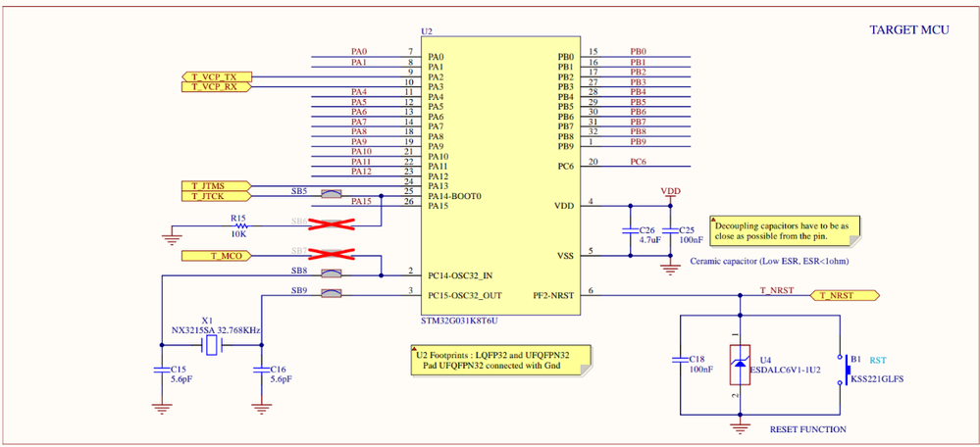The height and width of the screenshot is (447, 980).
Task: Select the crossed-out SB6 solder bridge
Action: click(x=332, y=224)
